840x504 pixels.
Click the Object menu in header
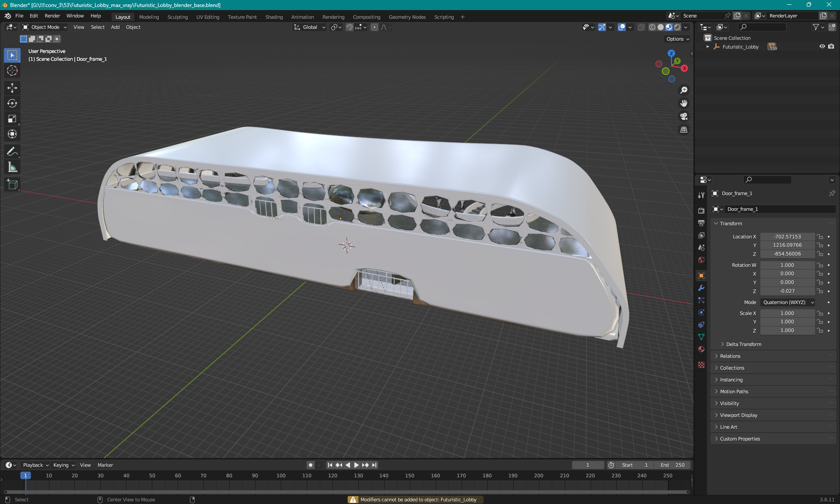133,27
